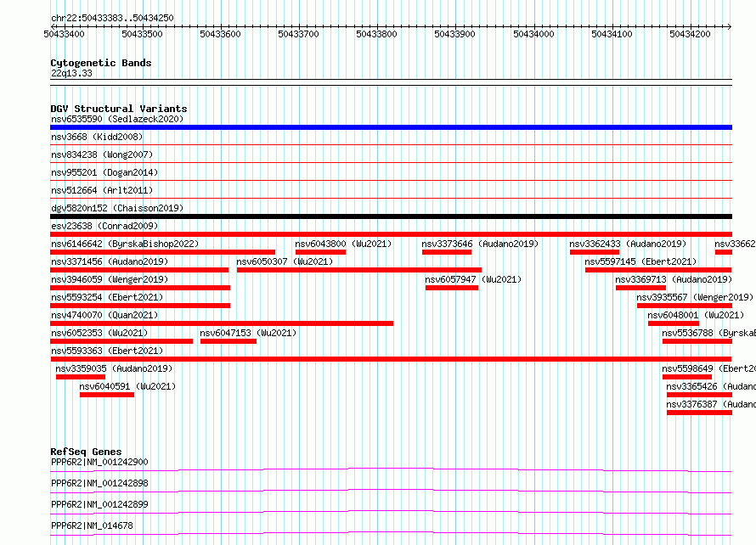Image resolution: width=756 pixels, height=545 pixels.
Task: Open the PPP6R2|NM_001242900 gene label
Action: pyautogui.click(x=99, y=462)
